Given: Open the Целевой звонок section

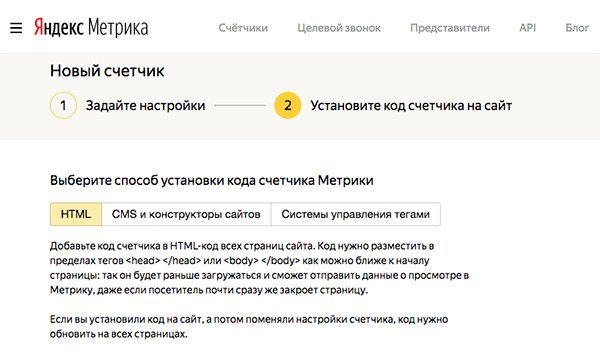Looking at the screenshot, I should pos(339,28).
